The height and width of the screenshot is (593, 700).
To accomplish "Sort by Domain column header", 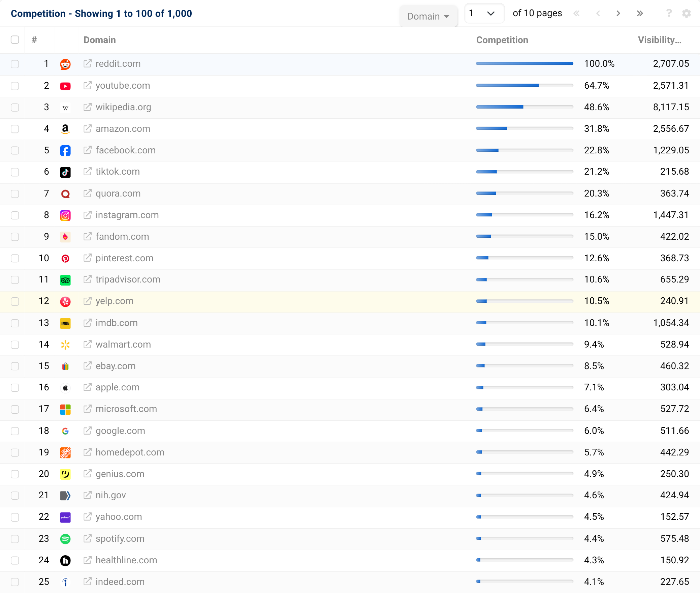I will [100, 40].
